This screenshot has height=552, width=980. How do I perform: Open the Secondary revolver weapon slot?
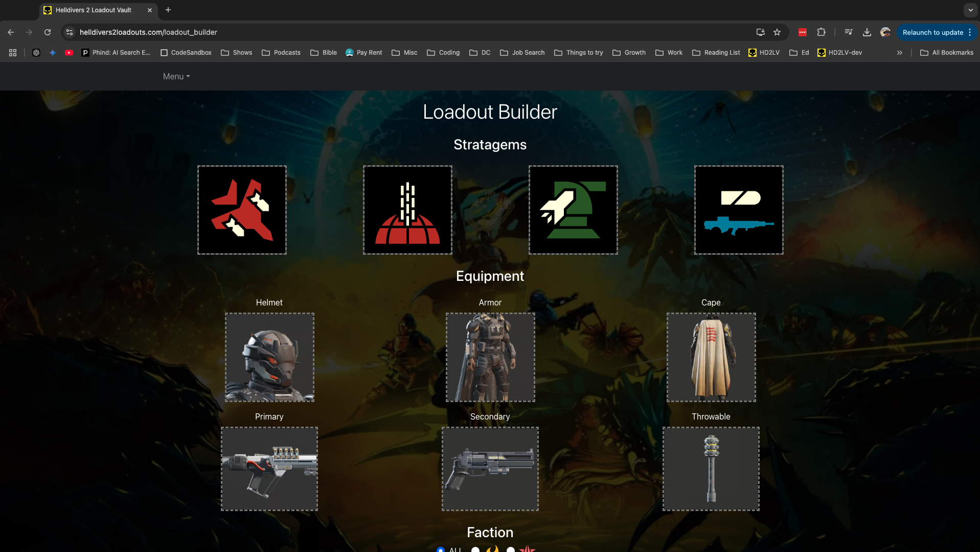pyautogui.click(x=490, y=469)
